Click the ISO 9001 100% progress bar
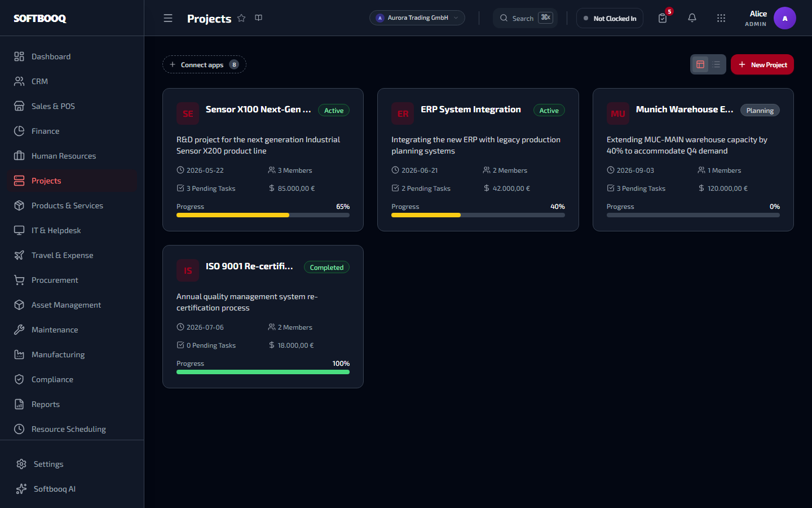The image size is (812, 508). 263,372
